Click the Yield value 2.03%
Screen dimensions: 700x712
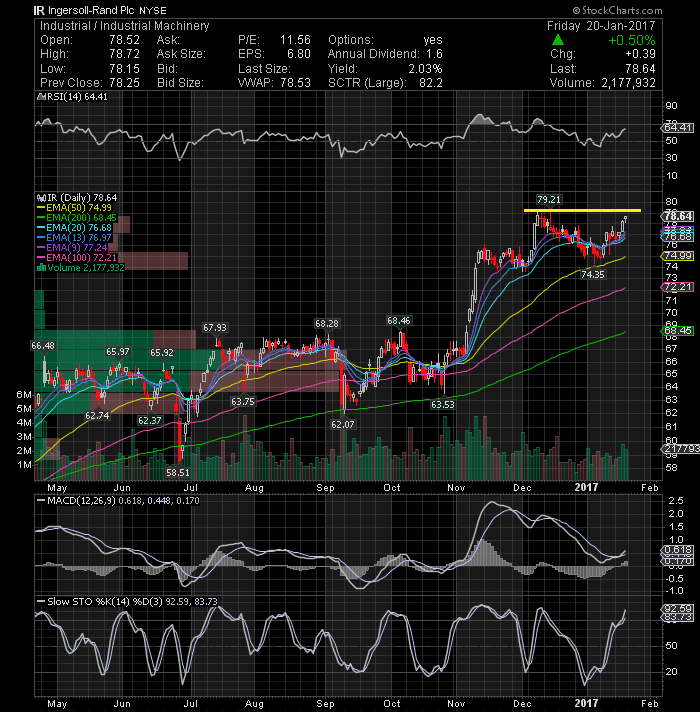[425, 69]
